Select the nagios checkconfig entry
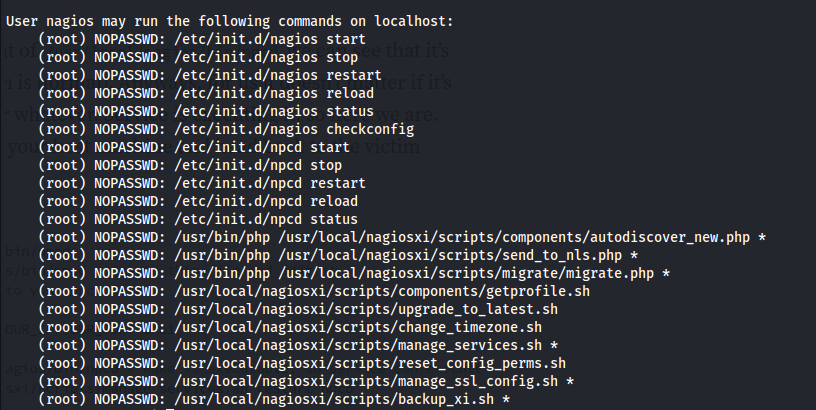This screenshot has height=410, width=816. pyautogui.click(x=226, y=129)
